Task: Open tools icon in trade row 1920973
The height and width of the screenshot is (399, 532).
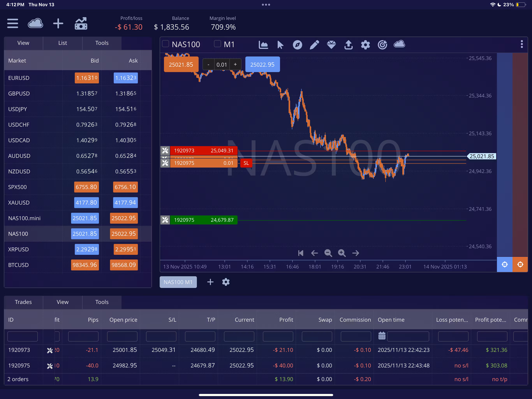Action: [50, 350]
